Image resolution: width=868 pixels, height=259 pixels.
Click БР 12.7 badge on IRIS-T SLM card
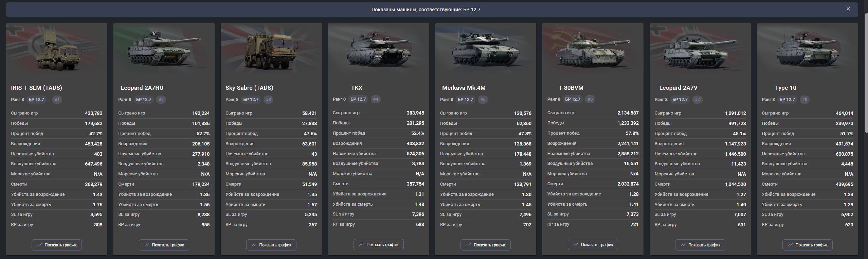coord(36,100)
